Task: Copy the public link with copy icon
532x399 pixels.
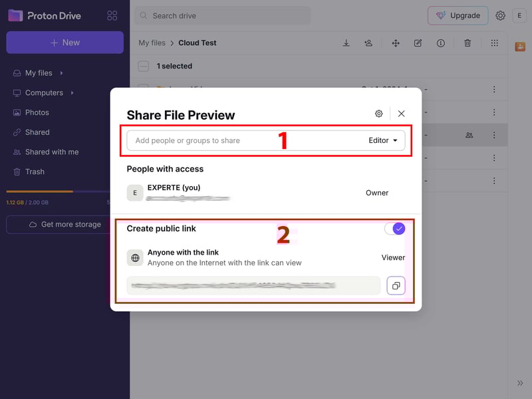Action: pos(396,286)
